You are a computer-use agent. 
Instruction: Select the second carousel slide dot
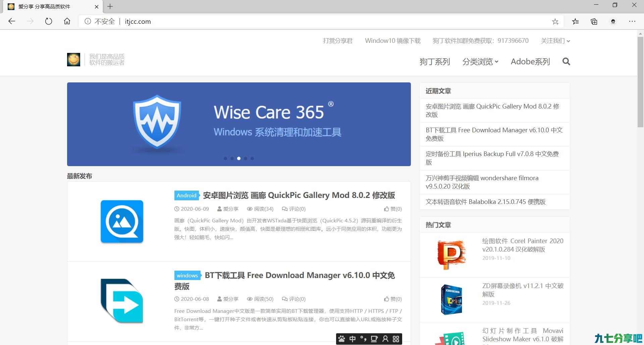pos(232,158)
